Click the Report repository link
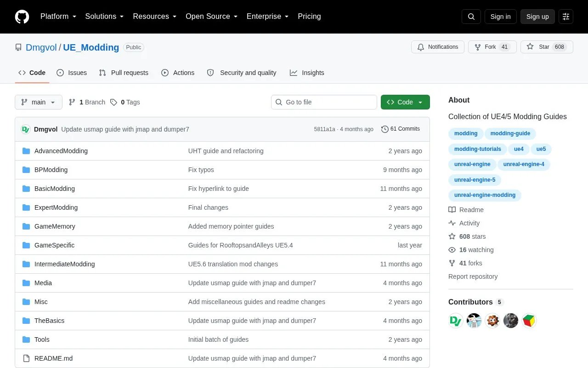Viewport: 588px width, 368px height. [x=473, y=276]
